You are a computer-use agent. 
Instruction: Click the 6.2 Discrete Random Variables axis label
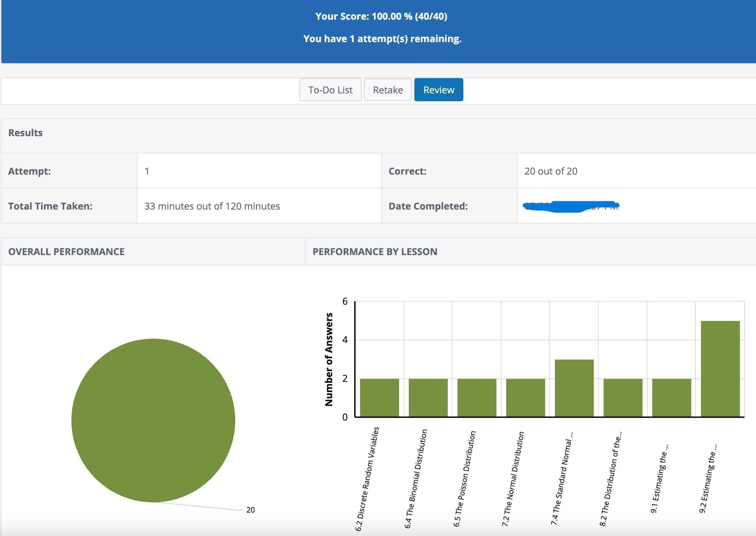[x=367, y=479]
